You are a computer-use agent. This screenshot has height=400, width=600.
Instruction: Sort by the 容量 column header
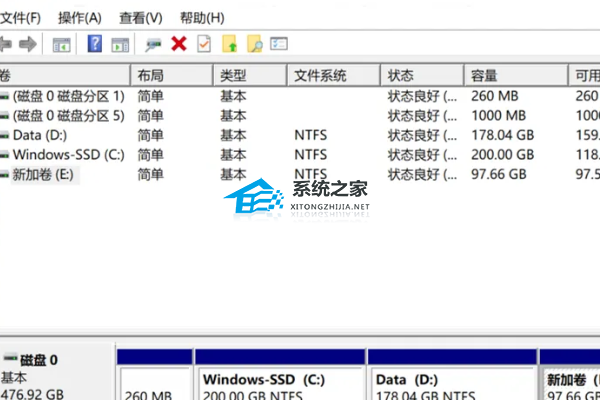pyautogui.click(x=485, y=76)
